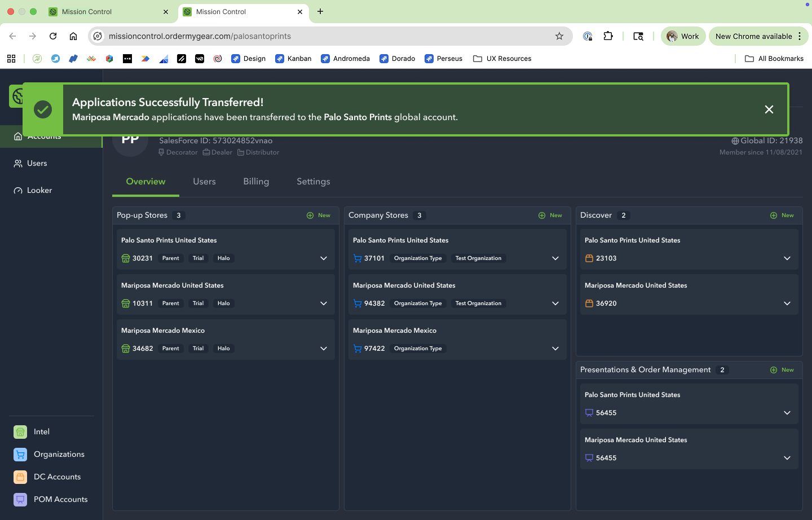Screen dimensions: 812x520
Task: Switch to the Settings tab
Action: [314, 182]
